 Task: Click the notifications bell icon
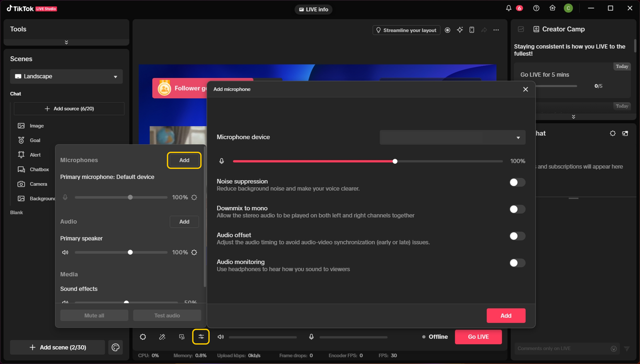pyautogui.click(x=508, y=8)
